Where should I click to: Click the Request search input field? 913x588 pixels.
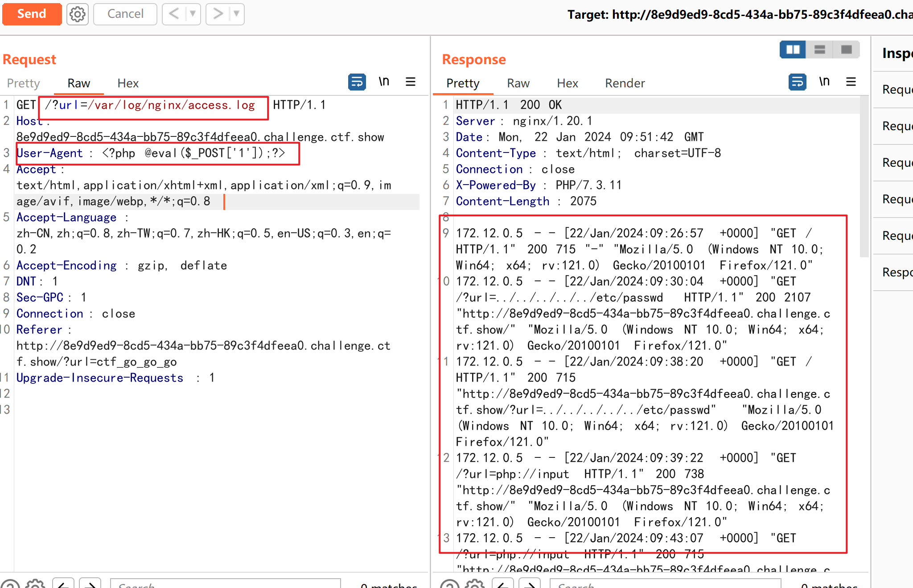tap(225, 584)
